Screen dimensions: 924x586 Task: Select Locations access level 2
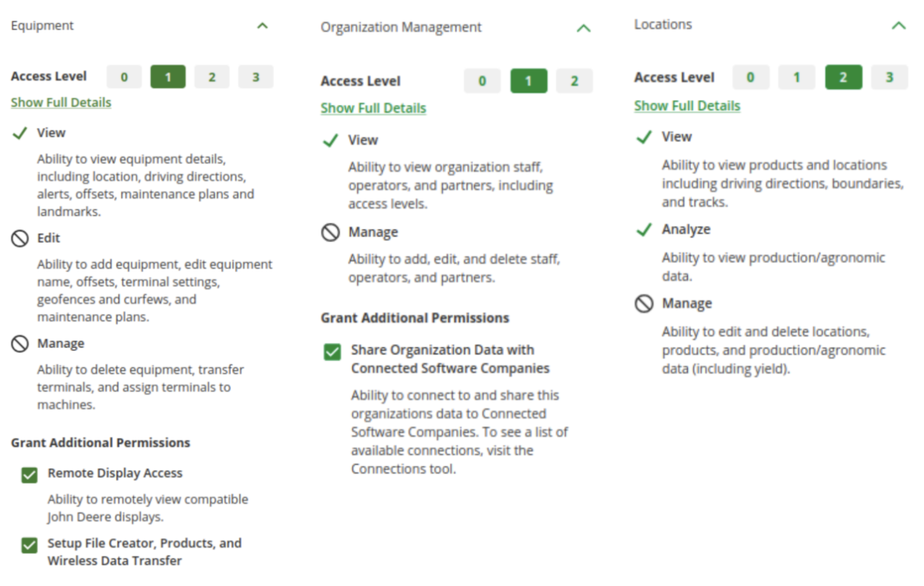(843, 78)
